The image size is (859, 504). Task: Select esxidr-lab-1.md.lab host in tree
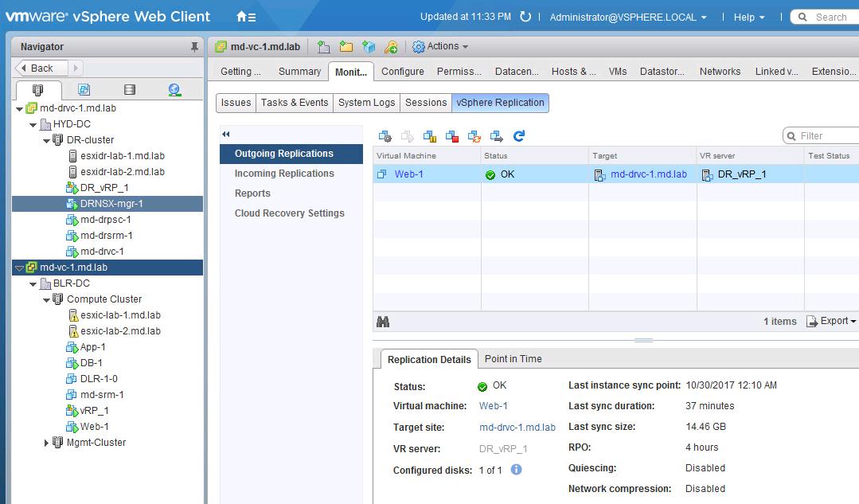(122, 156)
